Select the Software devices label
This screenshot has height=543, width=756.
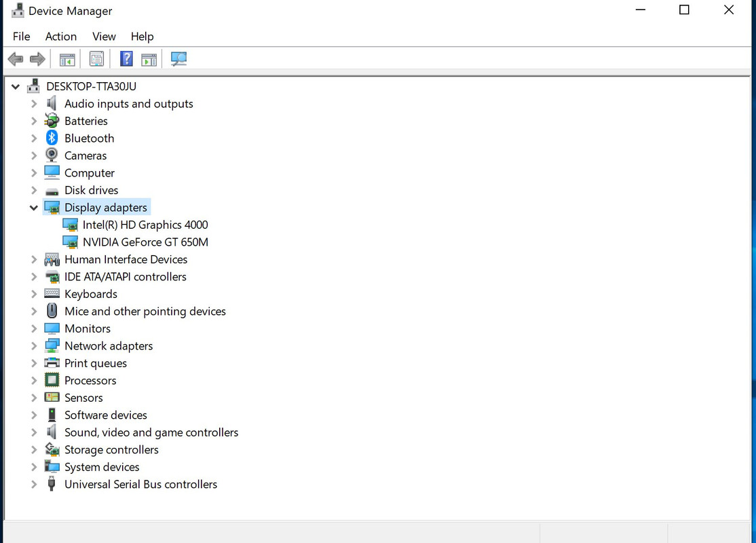click(106, 415)
